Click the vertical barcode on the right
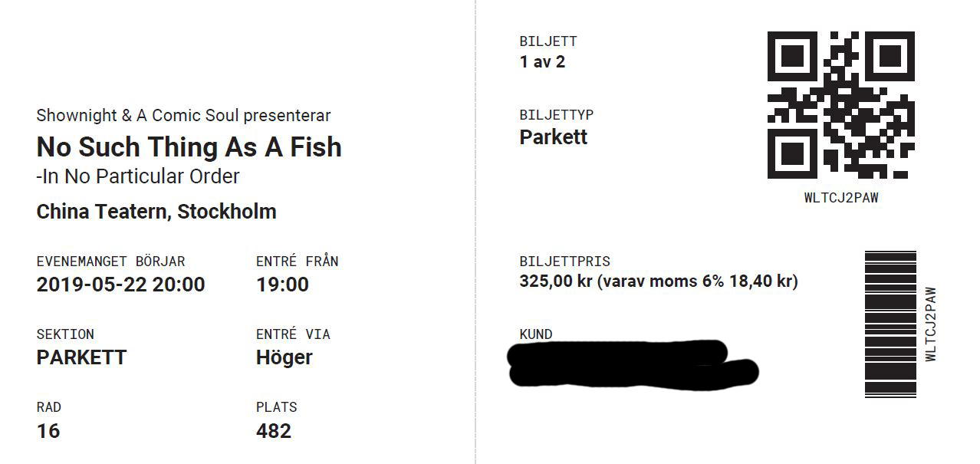This screenshot has width=980, height=464. click(x=890, y=324)
